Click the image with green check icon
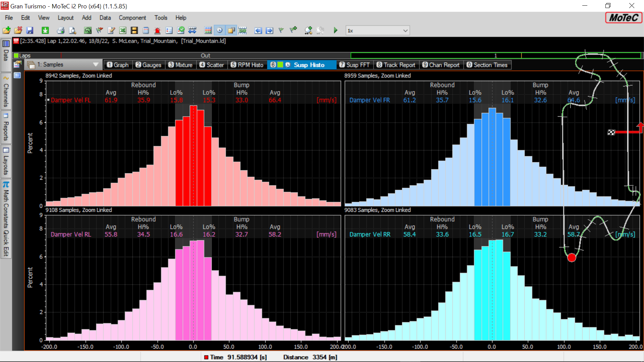Viewport: 644px width, 362px height. 181,31
